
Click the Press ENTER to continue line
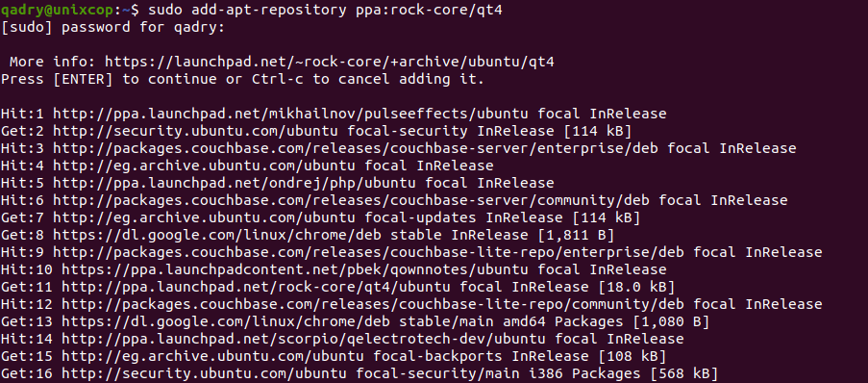(242, 79)
